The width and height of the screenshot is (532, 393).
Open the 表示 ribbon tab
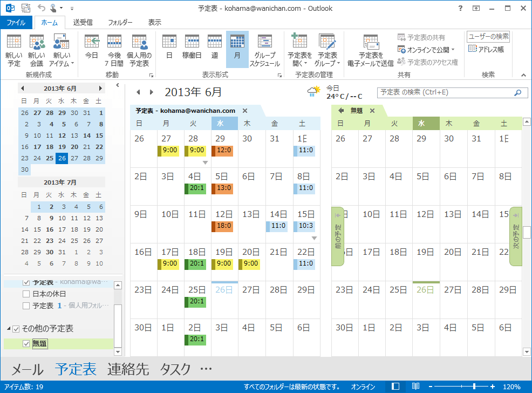click(155, 22)
